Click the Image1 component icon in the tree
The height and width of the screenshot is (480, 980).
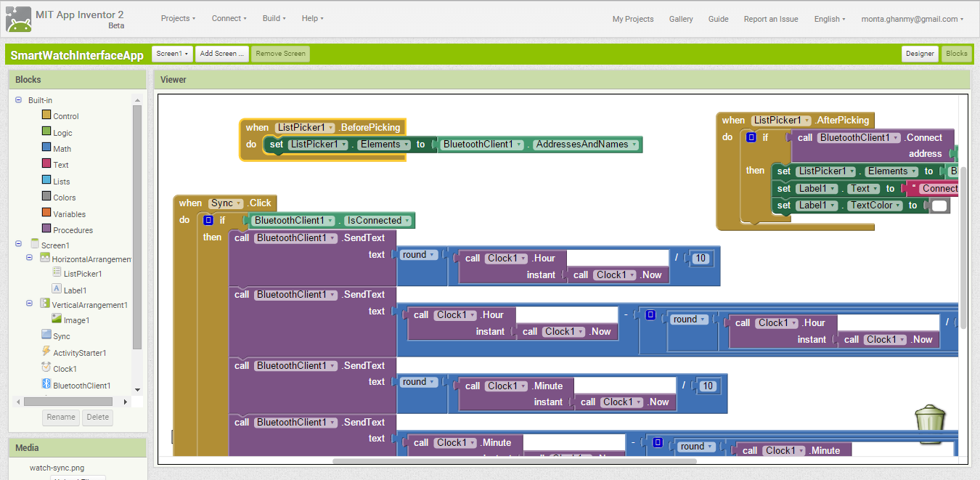(x=57, y=319)
